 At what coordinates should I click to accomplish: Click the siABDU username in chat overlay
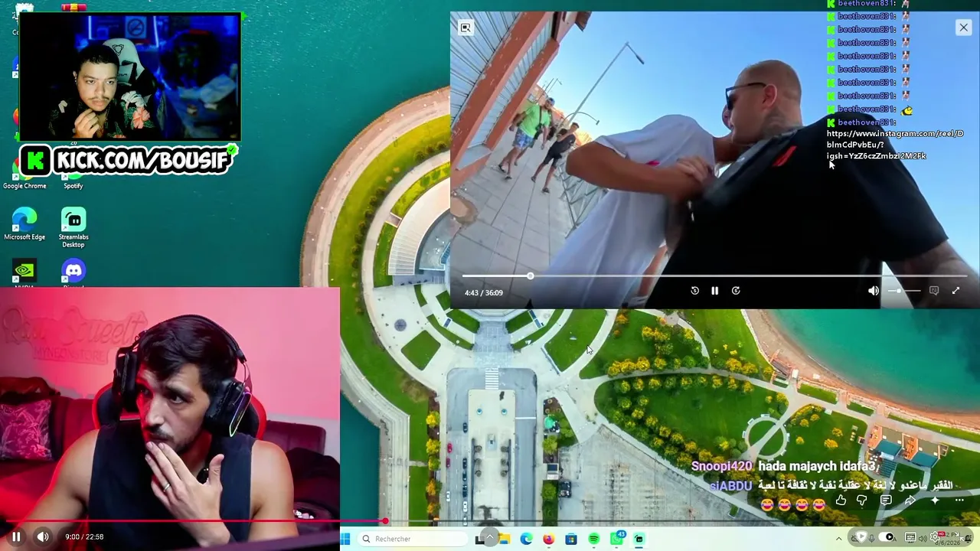tap(730, 486)
